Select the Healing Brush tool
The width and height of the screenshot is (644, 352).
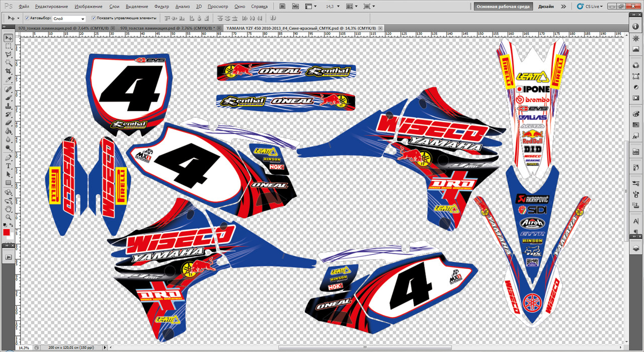pos(9,89)
